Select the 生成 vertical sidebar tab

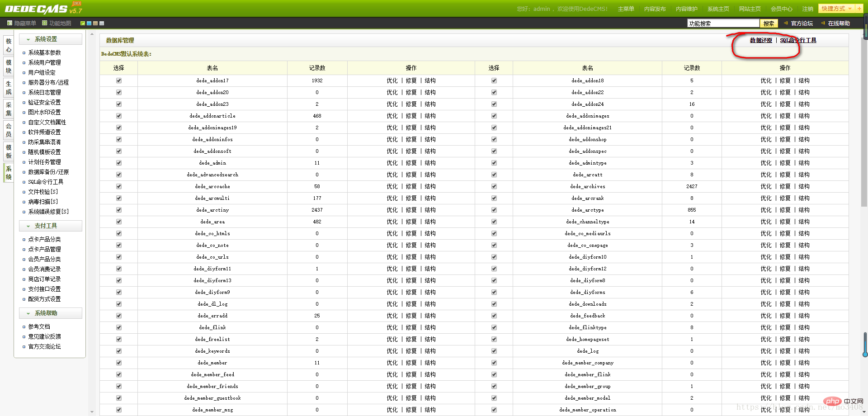click(9, 88)
